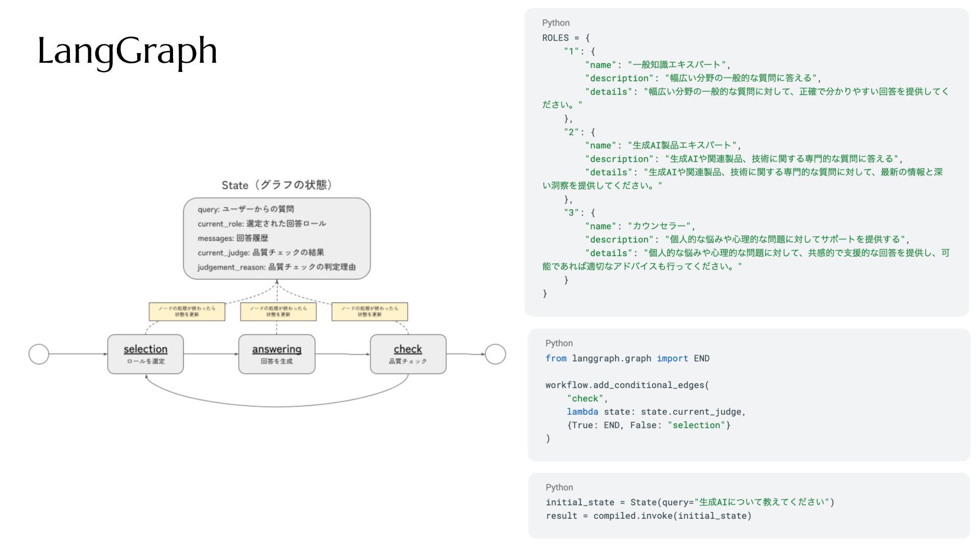Click details line ending 最新の情報と深
The height and width of the screenshot is (551, 980).
point(764,172)
